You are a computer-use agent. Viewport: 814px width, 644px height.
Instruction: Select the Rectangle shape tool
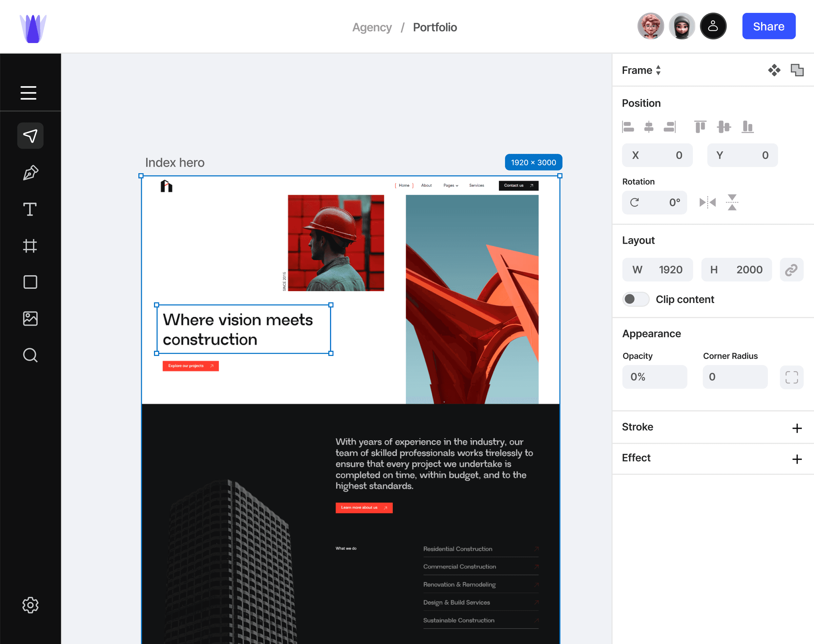30,282
